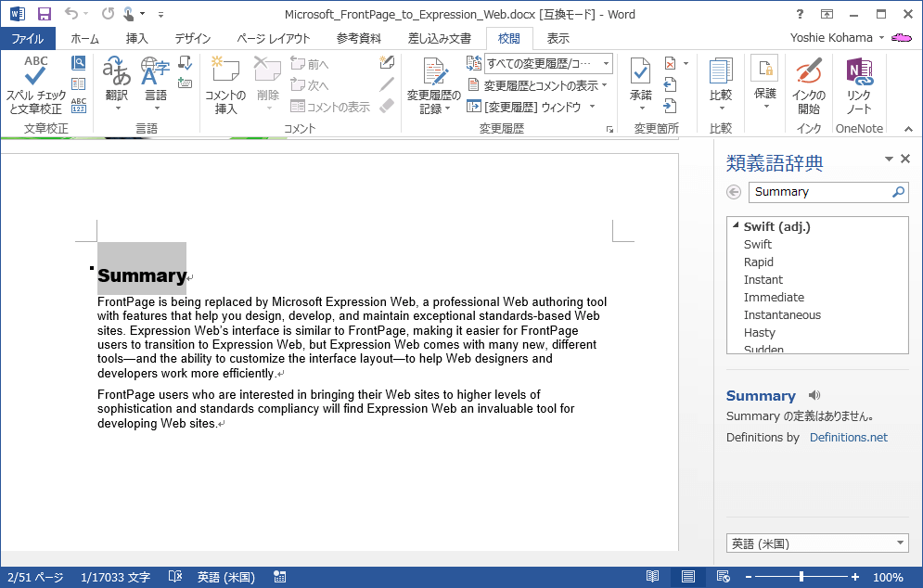923x588 pixels.
Task: Switch to the 表示 tab
Action: tap(558, 38)
